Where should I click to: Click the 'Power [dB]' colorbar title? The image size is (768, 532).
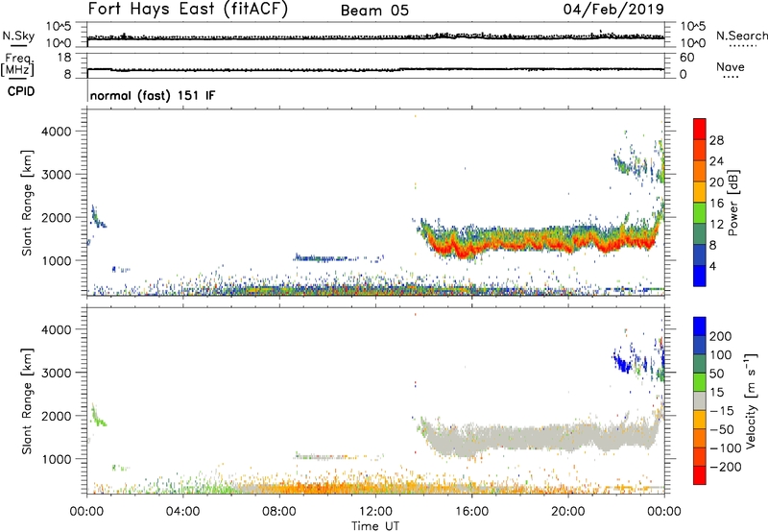click(x=733, y=203)
